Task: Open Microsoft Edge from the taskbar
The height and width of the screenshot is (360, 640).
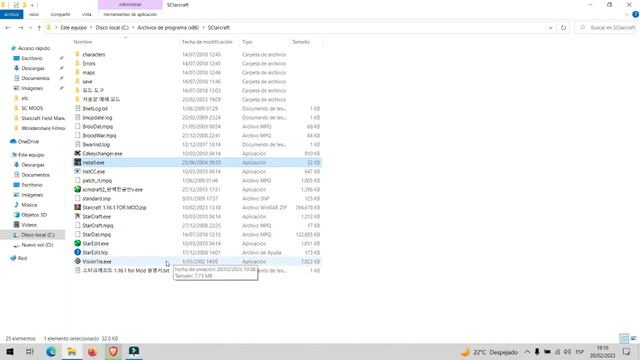Action: (51, 351)
